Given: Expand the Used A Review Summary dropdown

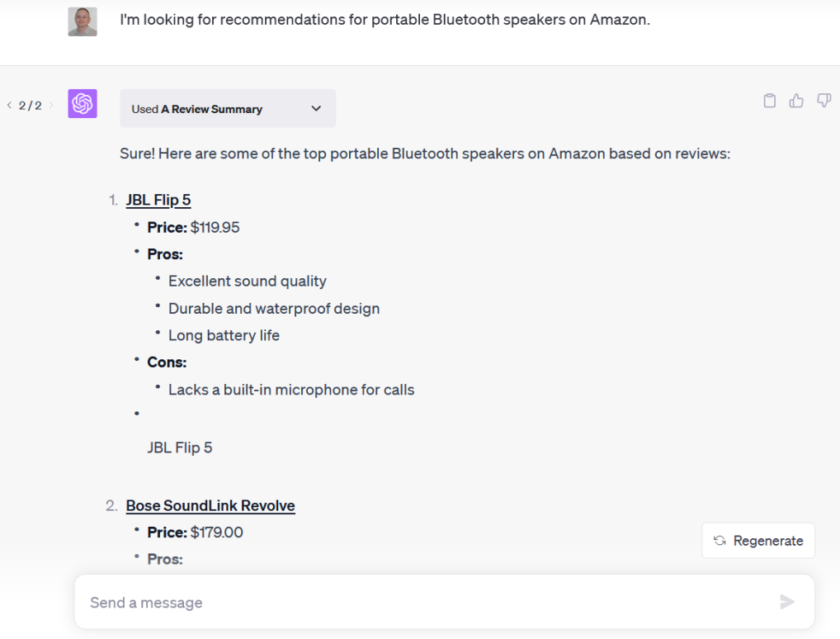Looking at the screenshot, I should pos(316,108).
